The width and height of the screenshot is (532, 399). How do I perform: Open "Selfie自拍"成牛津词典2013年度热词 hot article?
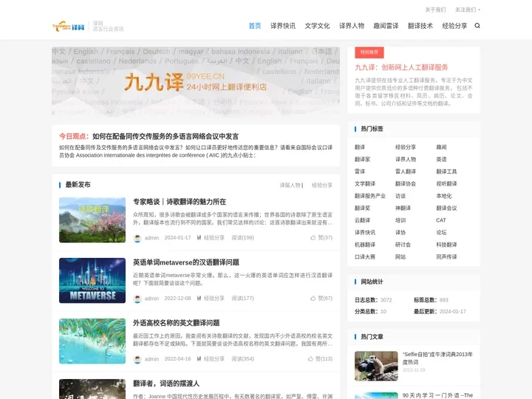pyautogui.click(x=437, y=358)
